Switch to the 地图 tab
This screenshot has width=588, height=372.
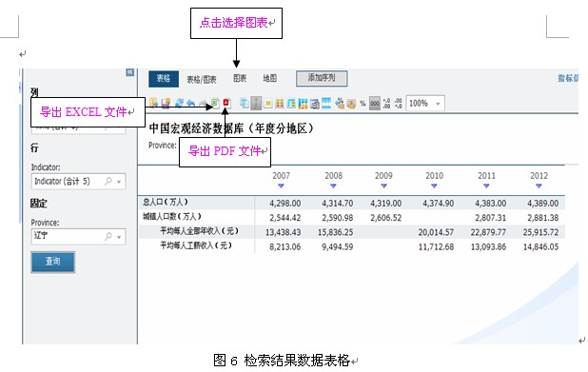click(269, 78)
